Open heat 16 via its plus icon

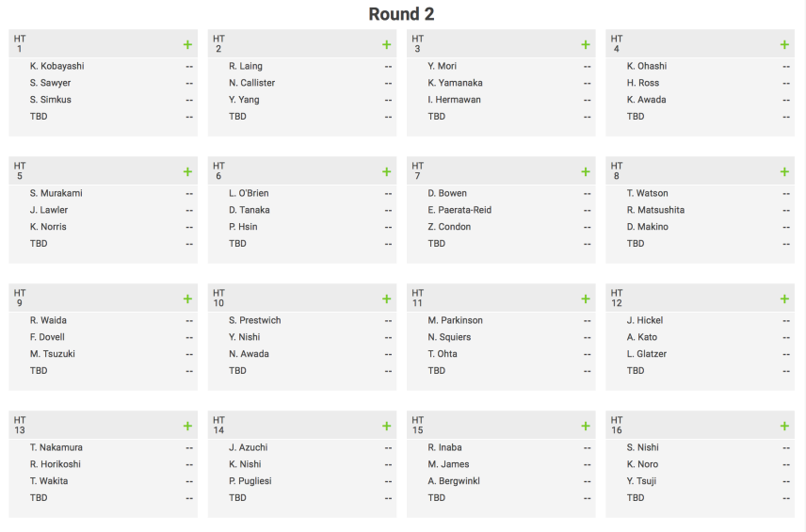click(784, 426)
